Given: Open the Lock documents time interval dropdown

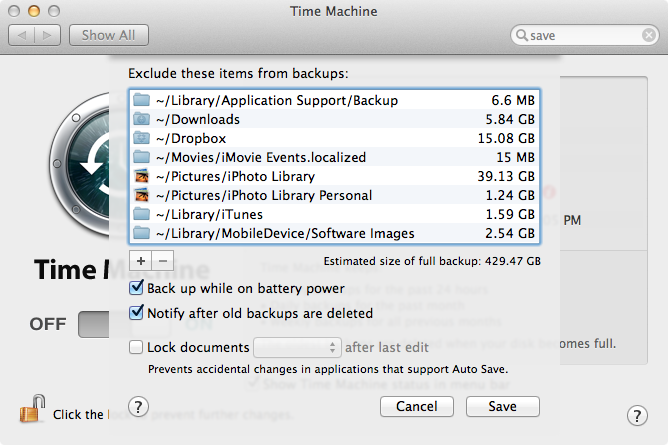Looking at the screenshot, I should point(297,347).
